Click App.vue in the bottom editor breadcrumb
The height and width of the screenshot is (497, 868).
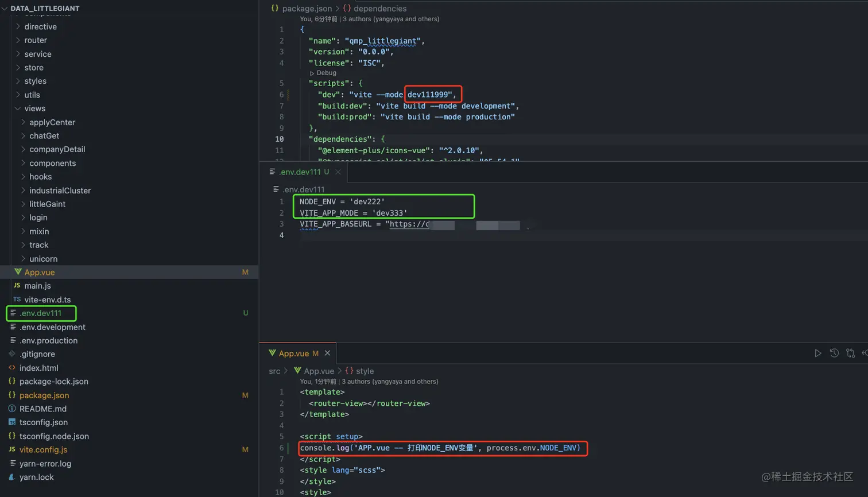pos(319,371)
